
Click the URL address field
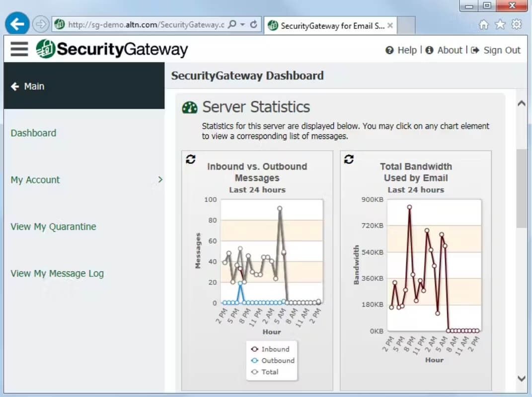(146, 24)
